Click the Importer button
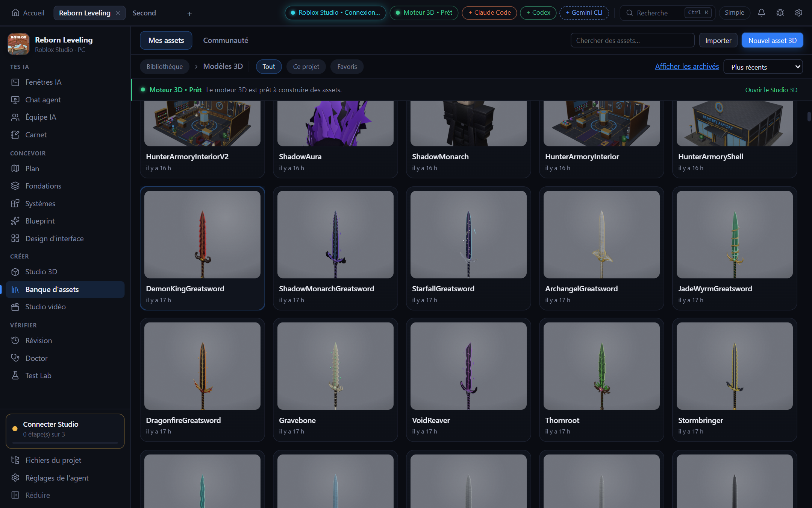812x508 pixels. pyautogui.click(x=718, y=40)
